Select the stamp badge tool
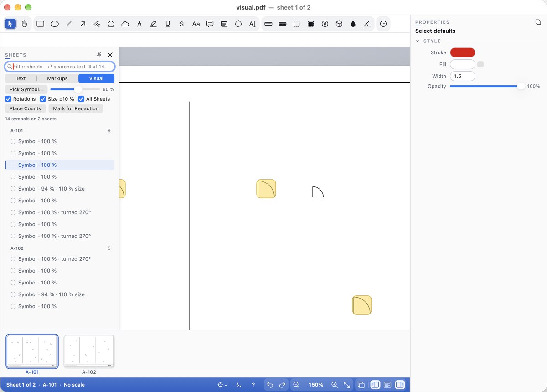Image resolution: width=547 pixels, height=392 pixels. pos(238,24)
